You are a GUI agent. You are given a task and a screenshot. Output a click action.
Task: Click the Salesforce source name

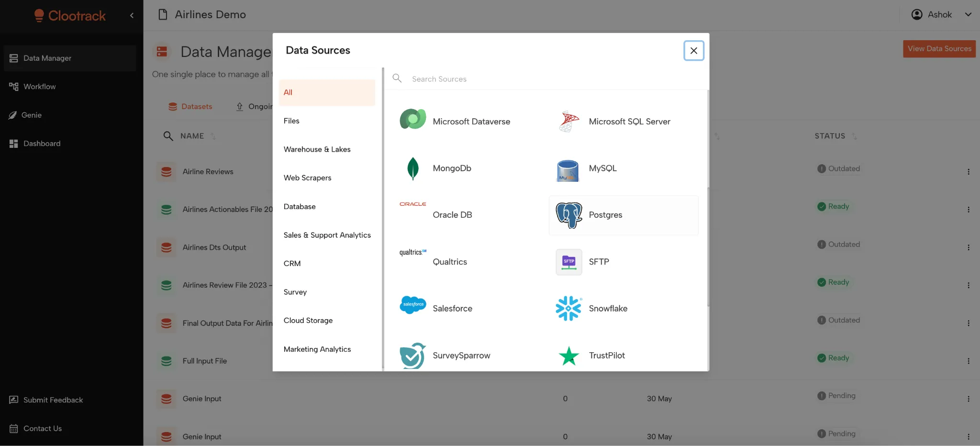point(452,309)
